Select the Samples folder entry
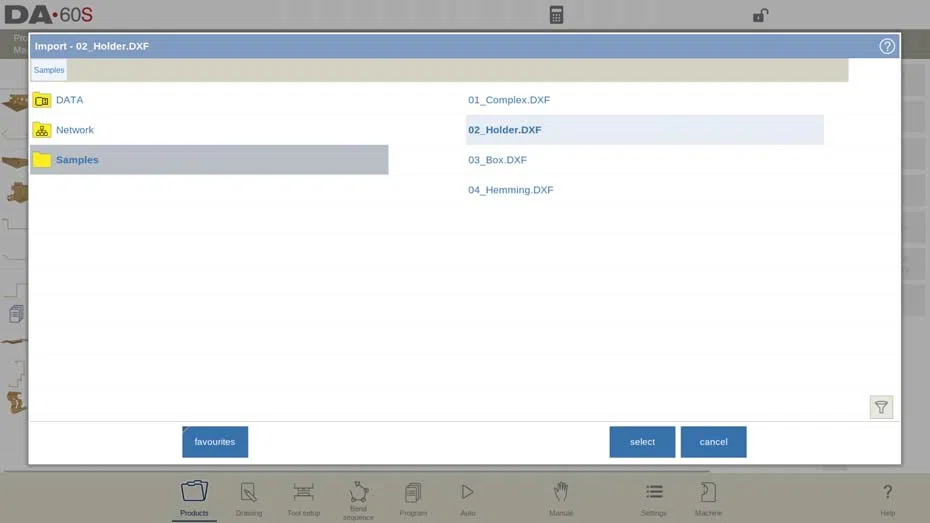Viewport: 930px width, 523px height. click(x=209, y=160)
